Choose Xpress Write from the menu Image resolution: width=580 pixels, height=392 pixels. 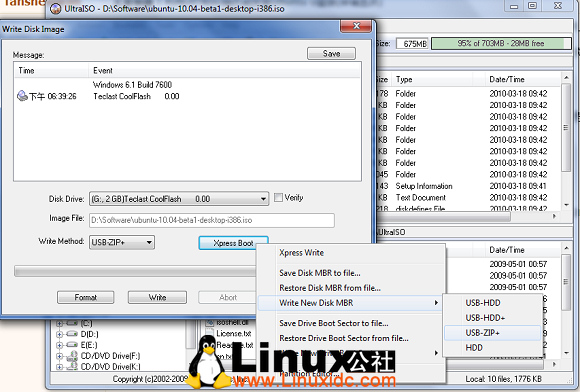(301, 253)
